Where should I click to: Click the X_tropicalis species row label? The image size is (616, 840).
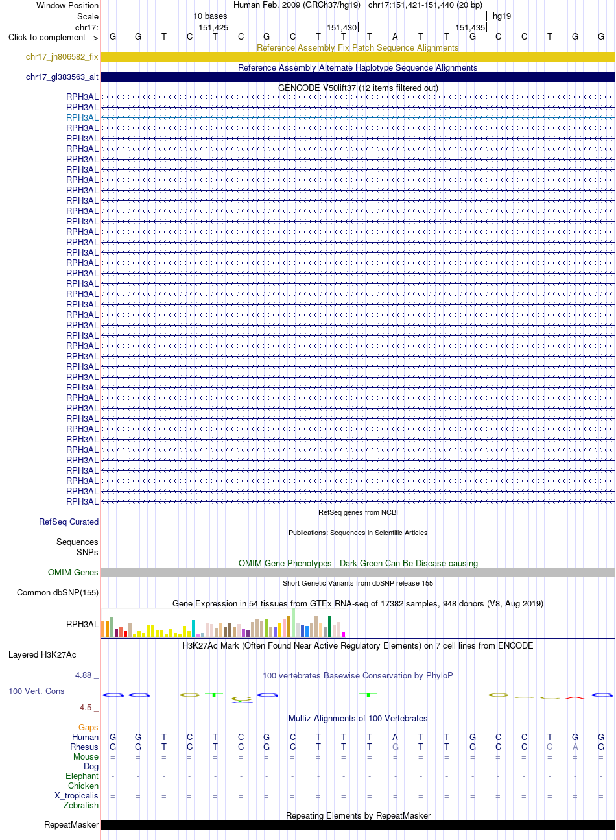coord(77,795)
